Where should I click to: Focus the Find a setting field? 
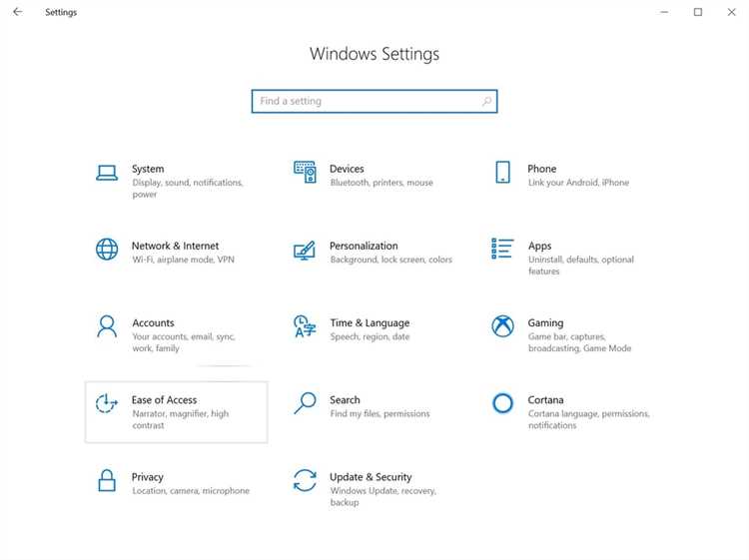(365, 102)
